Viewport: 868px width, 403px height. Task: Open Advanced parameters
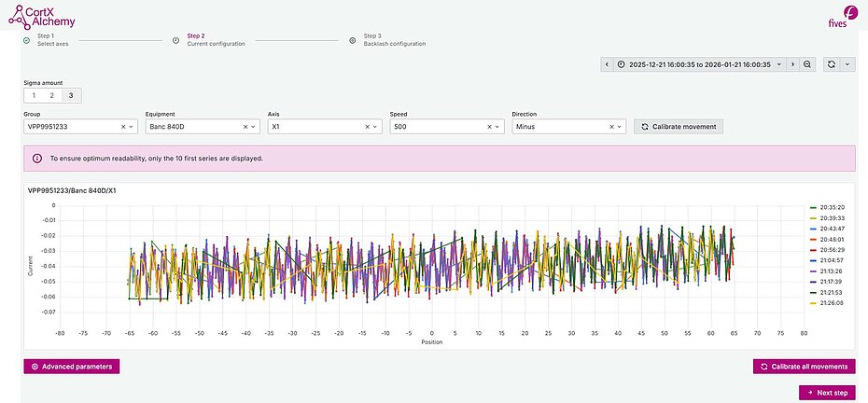click(x=71, y=367)
